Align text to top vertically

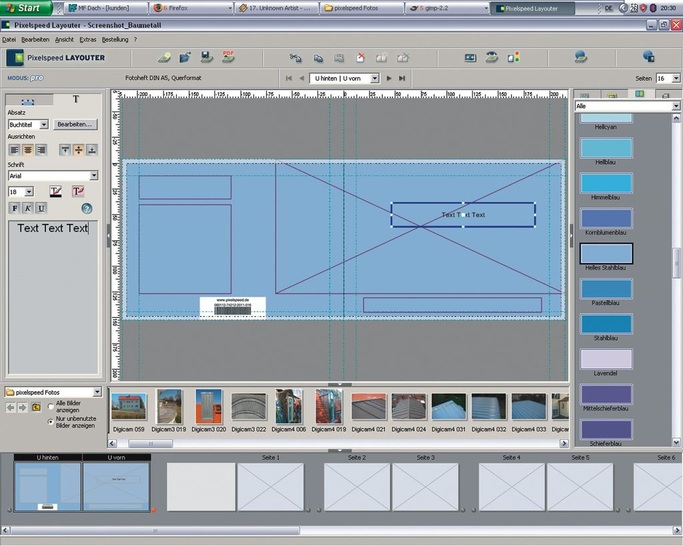[x=65, y=149]
